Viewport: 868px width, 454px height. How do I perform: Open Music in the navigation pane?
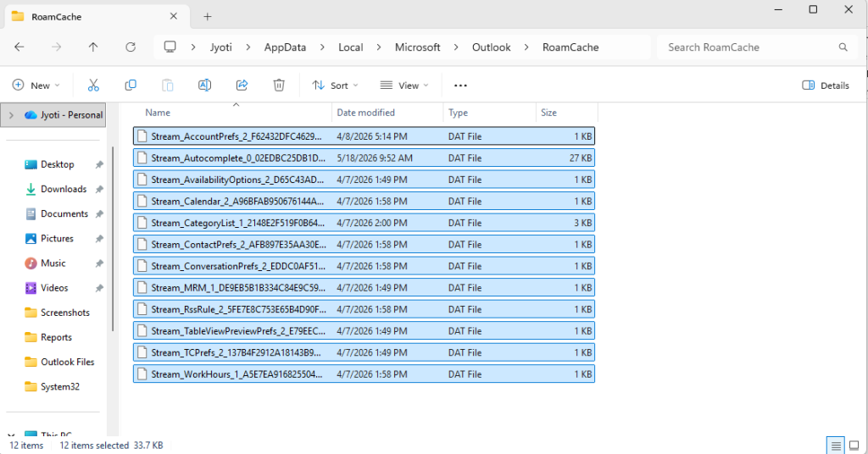pyautogui.click(x=53, y=263)
